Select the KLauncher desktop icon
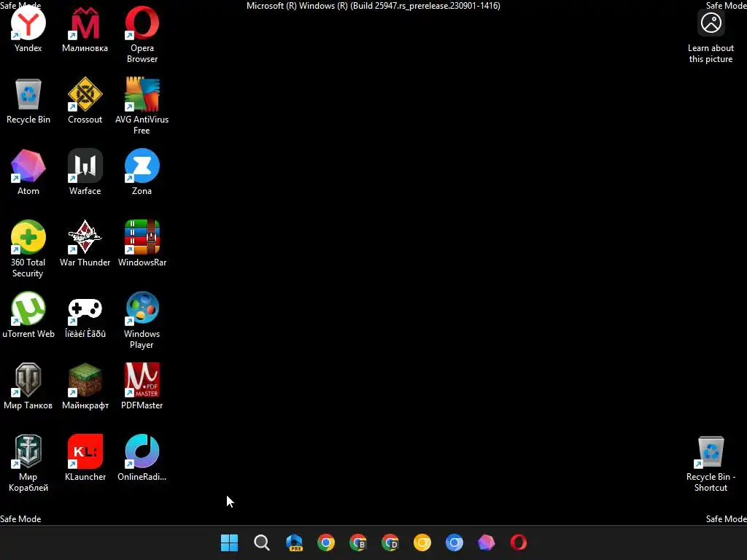Image resolution: width=747 pixels, height=560 pixels. (x=85, y=451)
